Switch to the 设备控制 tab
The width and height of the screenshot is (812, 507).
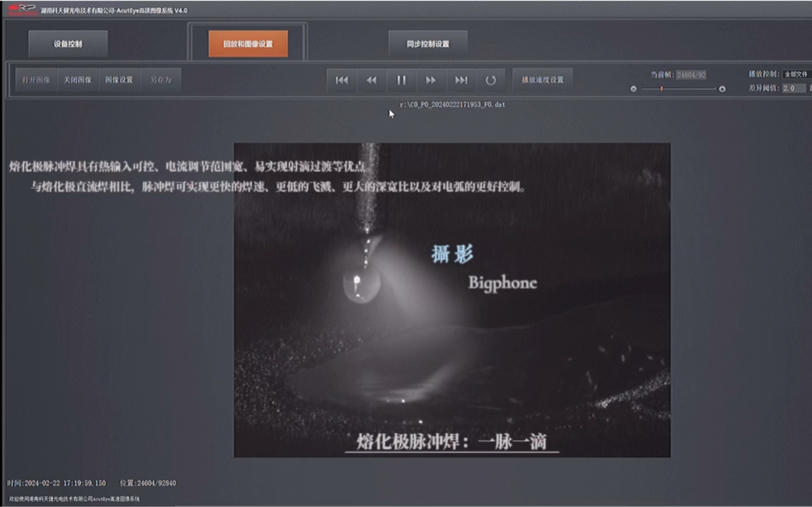pos(69,44)
